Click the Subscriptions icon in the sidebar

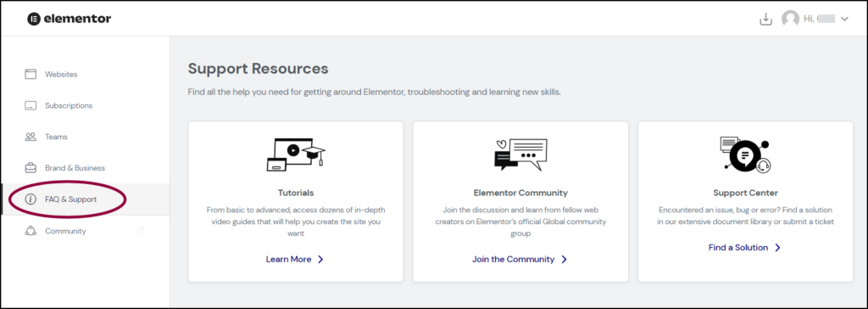click(31, 105)
